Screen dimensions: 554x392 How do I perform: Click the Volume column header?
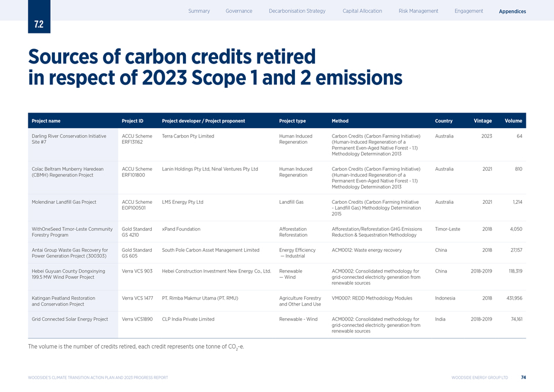click(x=513, y=121)
